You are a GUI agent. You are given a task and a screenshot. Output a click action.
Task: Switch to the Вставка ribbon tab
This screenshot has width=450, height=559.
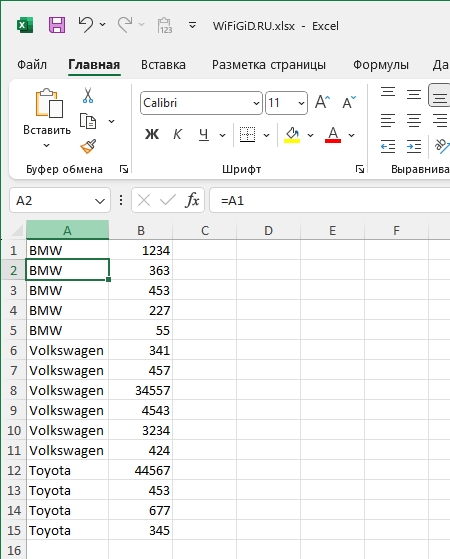(163, 65)
